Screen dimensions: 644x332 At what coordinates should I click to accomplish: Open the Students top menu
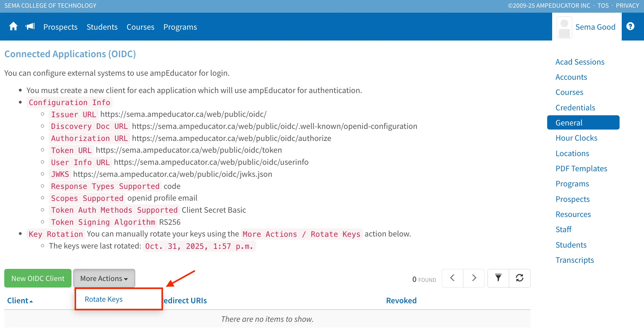pos(102,27)
